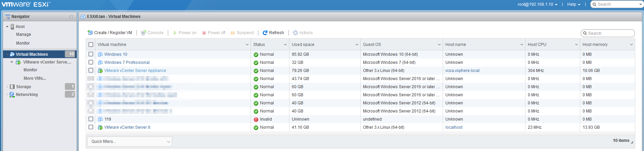Viewport: 644px width, 151px height.
Task: Click the Storage icon in Navigator
Action: tap(12, 87)
